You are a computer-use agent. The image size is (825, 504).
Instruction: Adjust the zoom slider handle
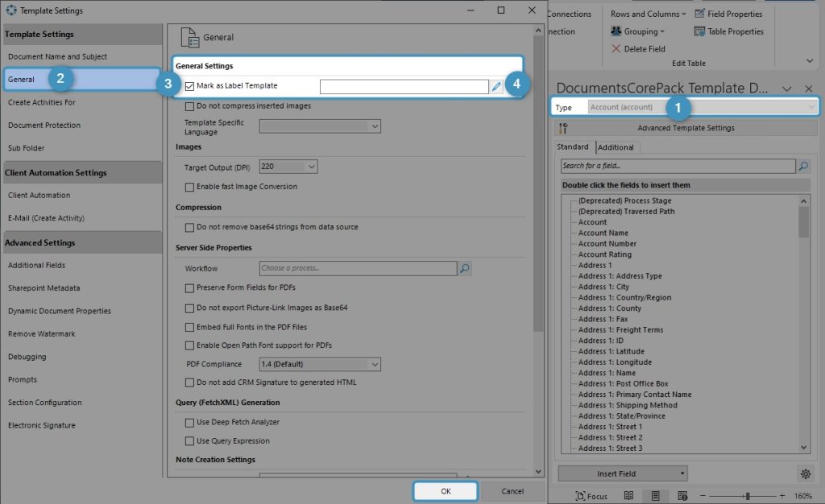coord(747,496)
